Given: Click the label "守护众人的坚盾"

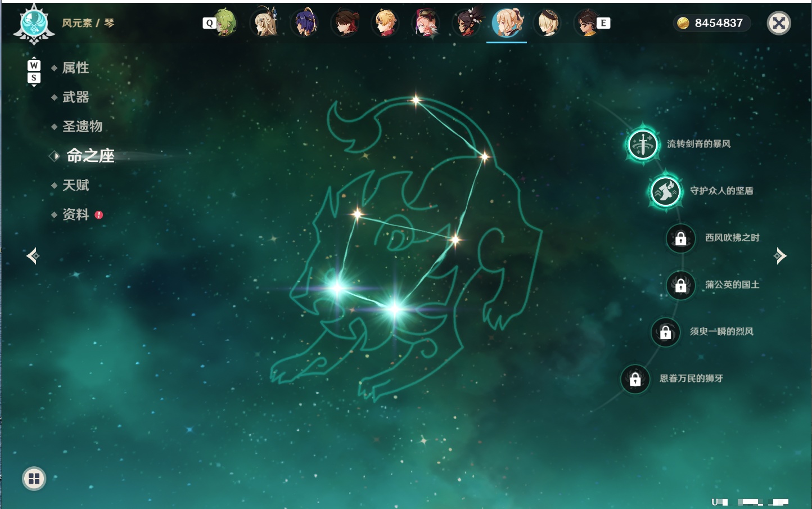Looking at the screenshot, I should coord(721,191).
